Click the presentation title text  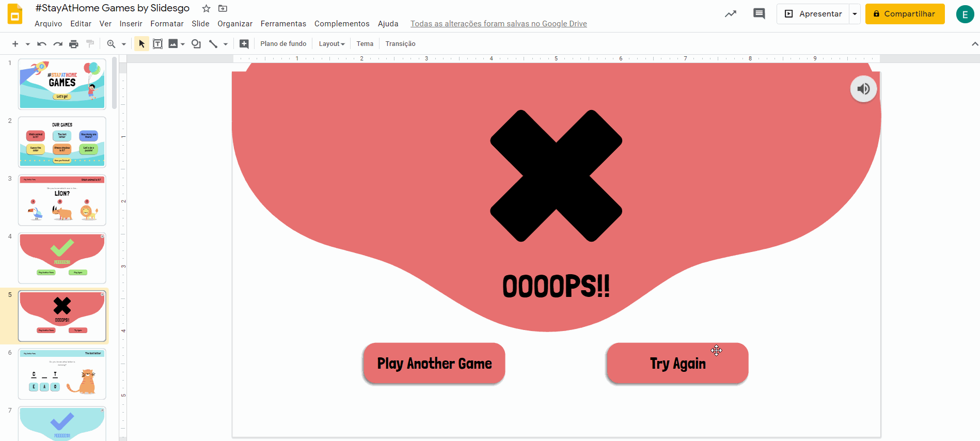tap(113, 8)
